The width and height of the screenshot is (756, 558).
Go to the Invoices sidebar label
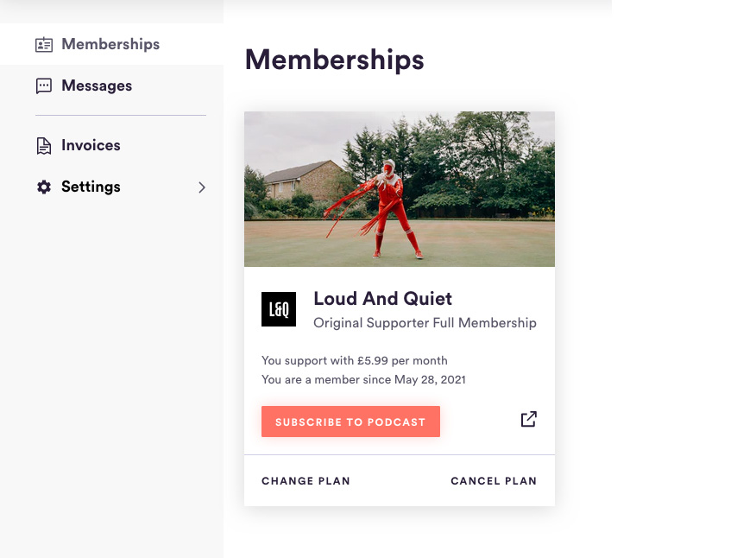[91, 145]
